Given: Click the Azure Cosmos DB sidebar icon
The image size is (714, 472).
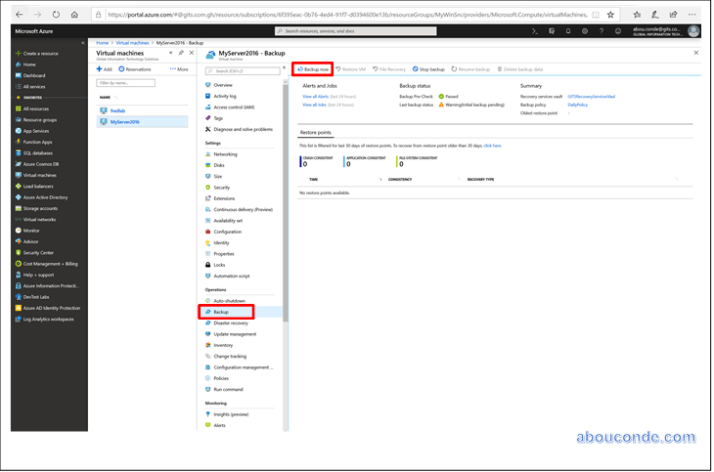Looking at the screenshot, I should 17,164.
